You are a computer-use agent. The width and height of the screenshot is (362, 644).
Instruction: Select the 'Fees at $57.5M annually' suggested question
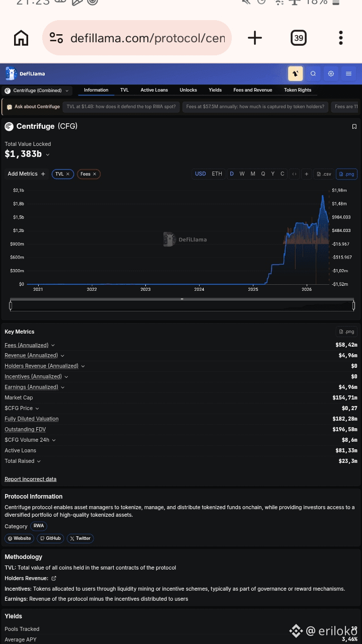[x=255, y=107]
